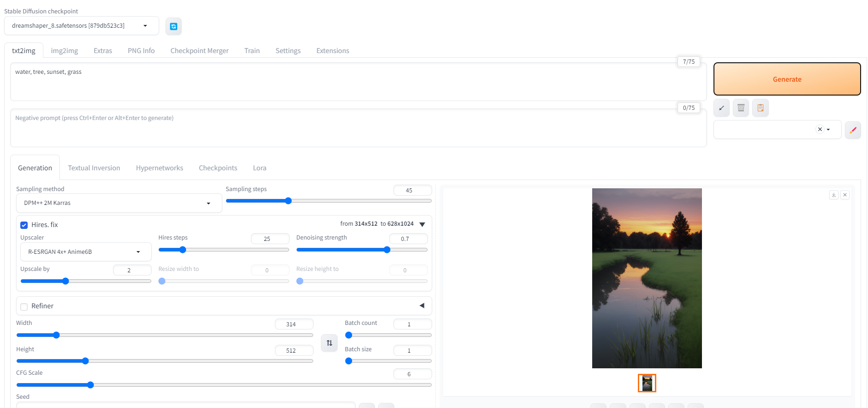Switch to Textual Inversion sub-tab
This screenshot has height=408, width=868.
point(94,168)
